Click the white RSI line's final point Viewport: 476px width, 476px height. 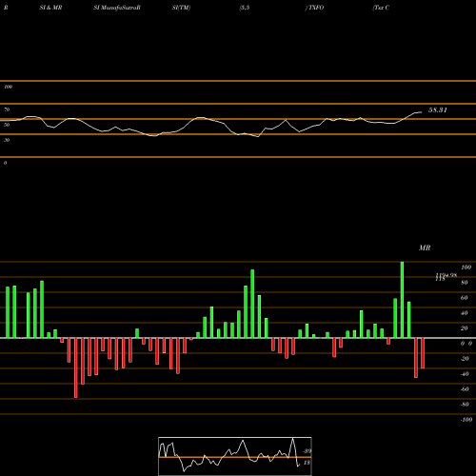(x=422, y=112)
